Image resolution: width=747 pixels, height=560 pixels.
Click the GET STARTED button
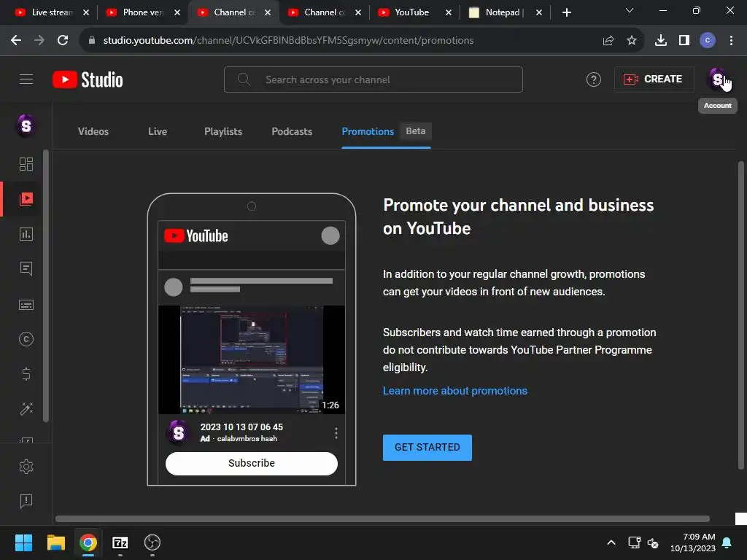(x=427, y=448)
